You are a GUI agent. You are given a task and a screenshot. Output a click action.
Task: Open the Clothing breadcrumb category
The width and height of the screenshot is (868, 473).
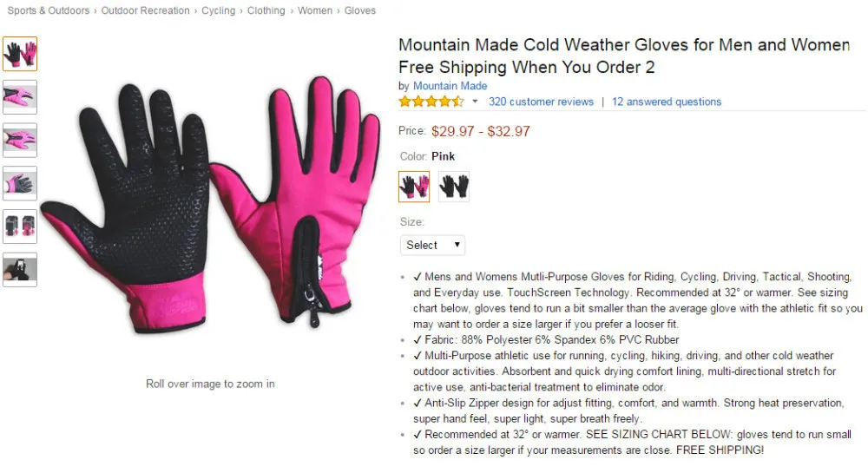[266, 10]
